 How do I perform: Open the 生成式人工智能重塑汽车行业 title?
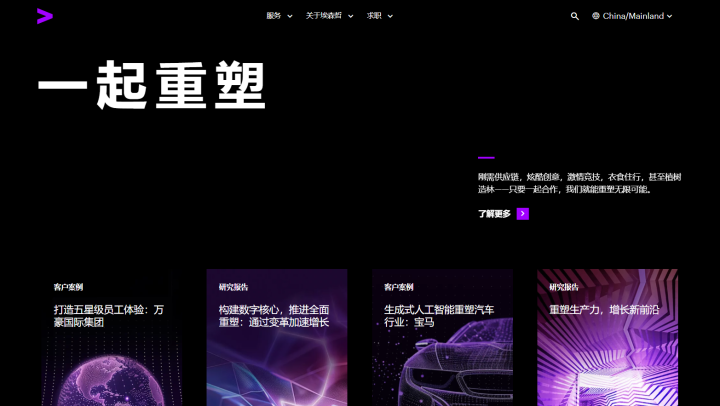[x=436, y=316]
